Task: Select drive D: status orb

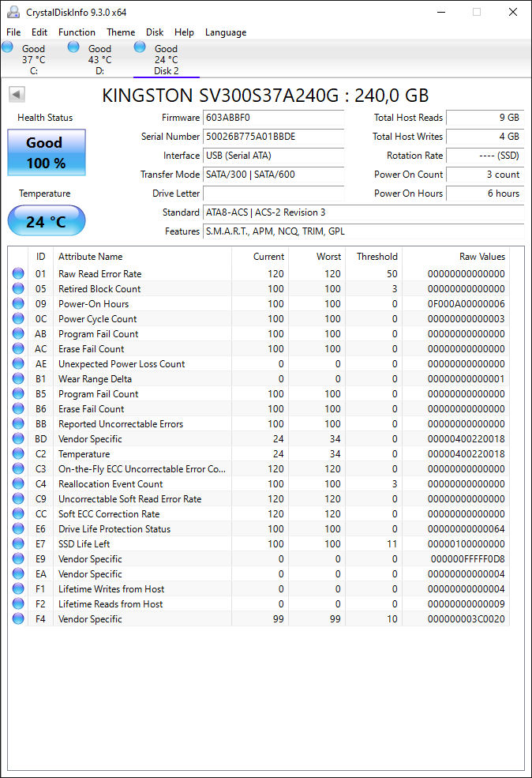Action: [73, 47]
